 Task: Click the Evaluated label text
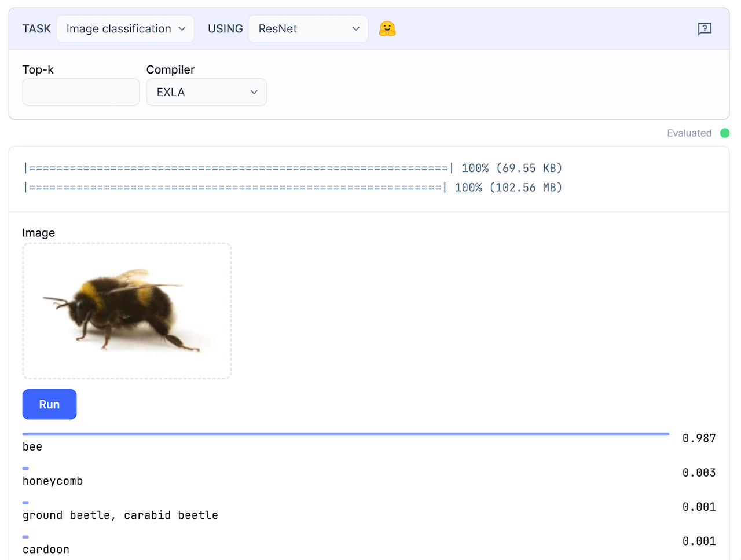tap(689, 133)
